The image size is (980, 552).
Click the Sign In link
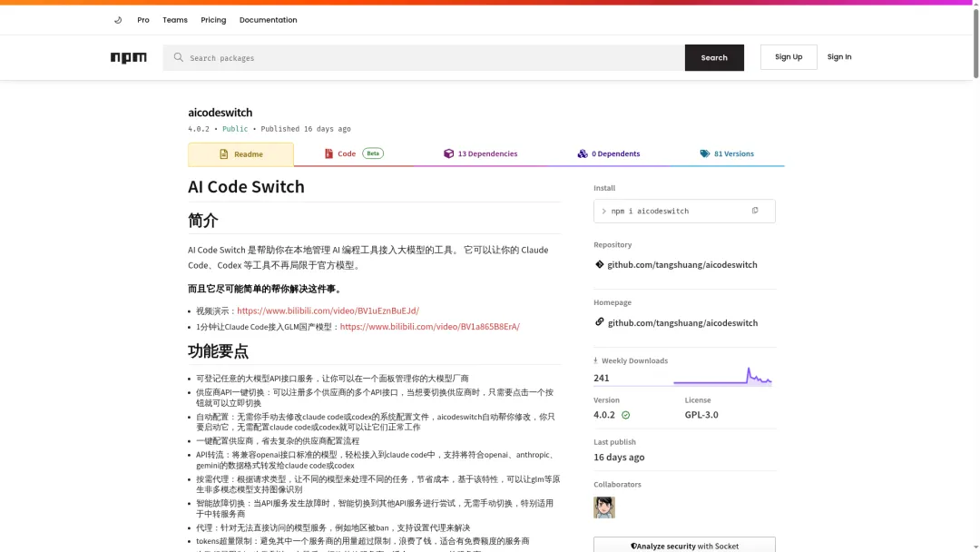tap(838, 57)
